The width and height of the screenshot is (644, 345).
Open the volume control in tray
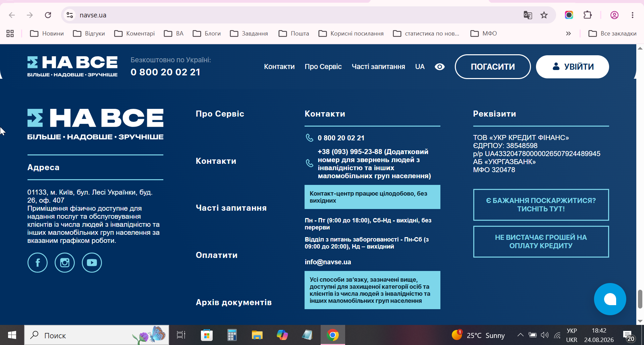click(x=545, y=335)
